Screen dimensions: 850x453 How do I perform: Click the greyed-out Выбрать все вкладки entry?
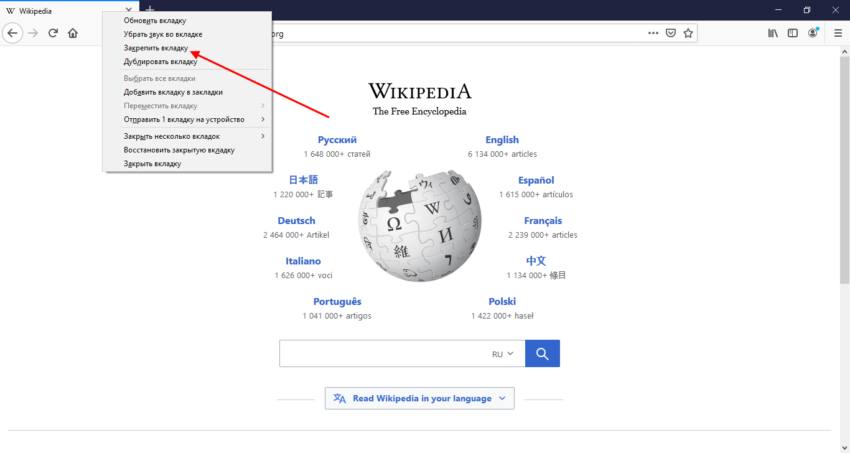[x=187, y=79]
